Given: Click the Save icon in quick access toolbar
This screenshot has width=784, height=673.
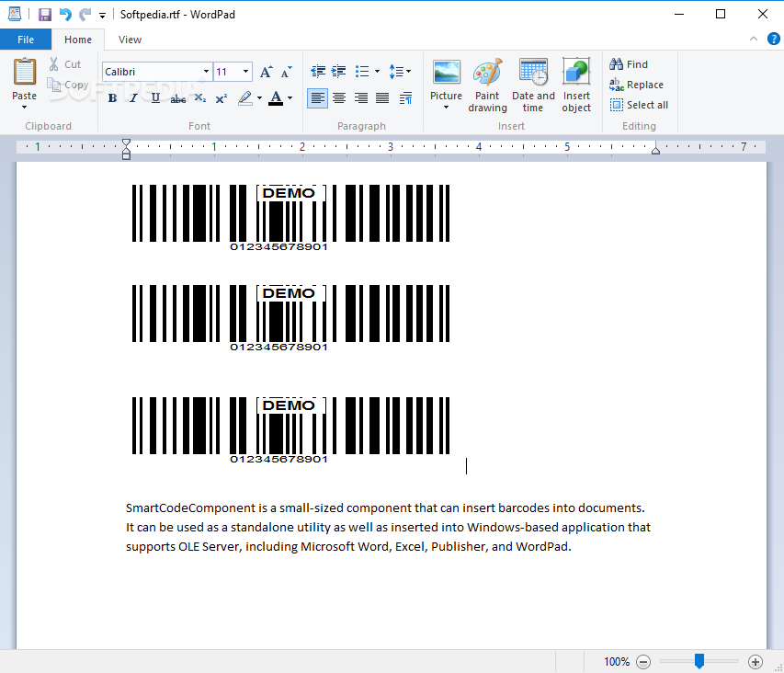Looking at the screenshot, I should (45, 15).
